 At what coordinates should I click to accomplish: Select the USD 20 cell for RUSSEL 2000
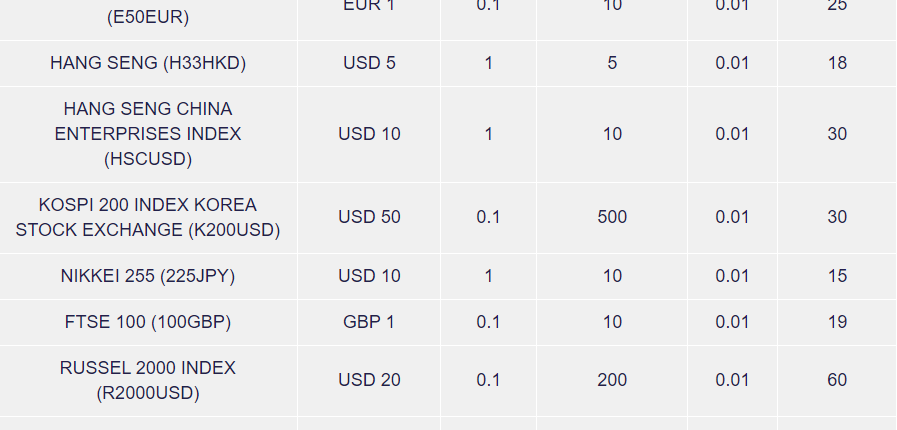369,380
